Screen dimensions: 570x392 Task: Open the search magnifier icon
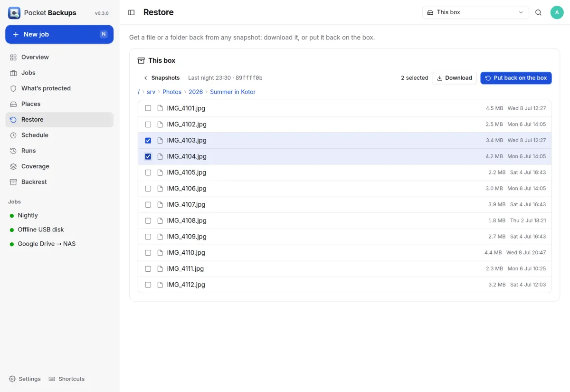coord(538,12)
